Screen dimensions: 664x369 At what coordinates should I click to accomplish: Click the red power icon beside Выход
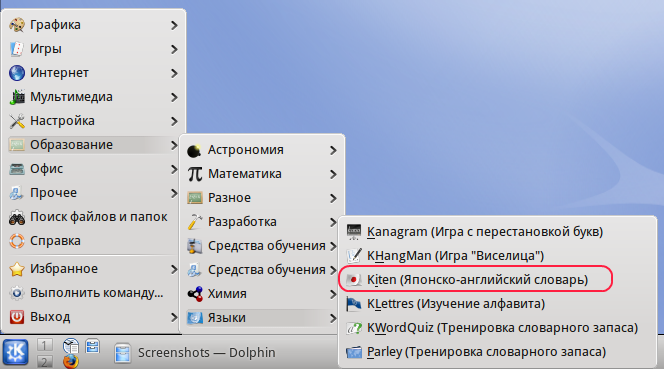(x=17, y=317)
